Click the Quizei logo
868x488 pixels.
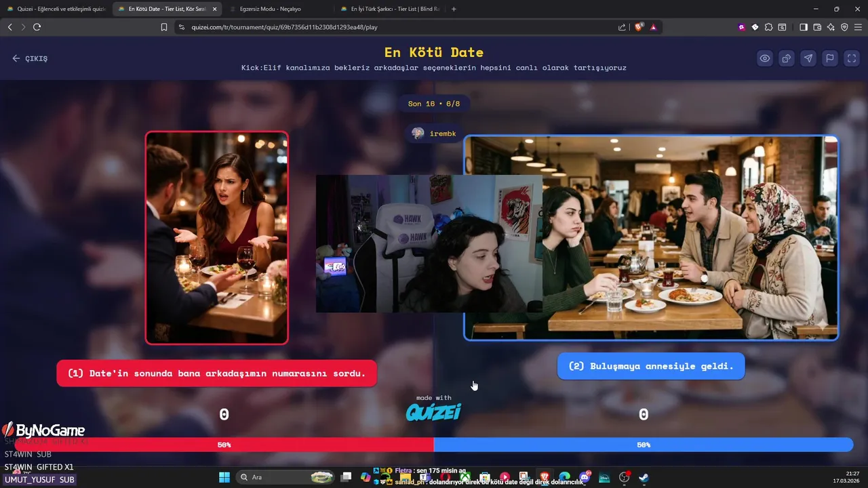[x=433, y=412]
